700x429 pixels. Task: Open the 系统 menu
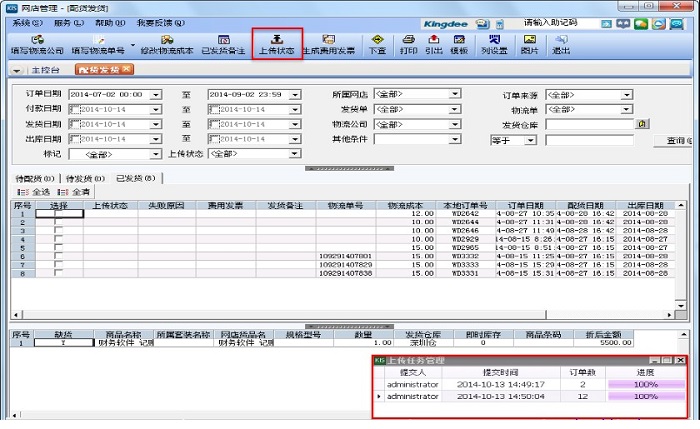(x=27, y=21)
